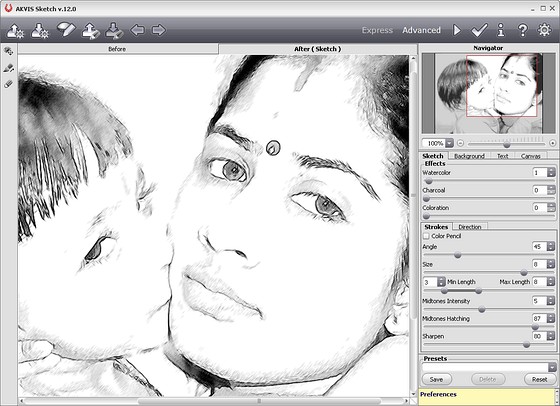Zoom in with the plus button in Navigator
The height and width of the screenshot is (406, 560).
pos(552,143)
